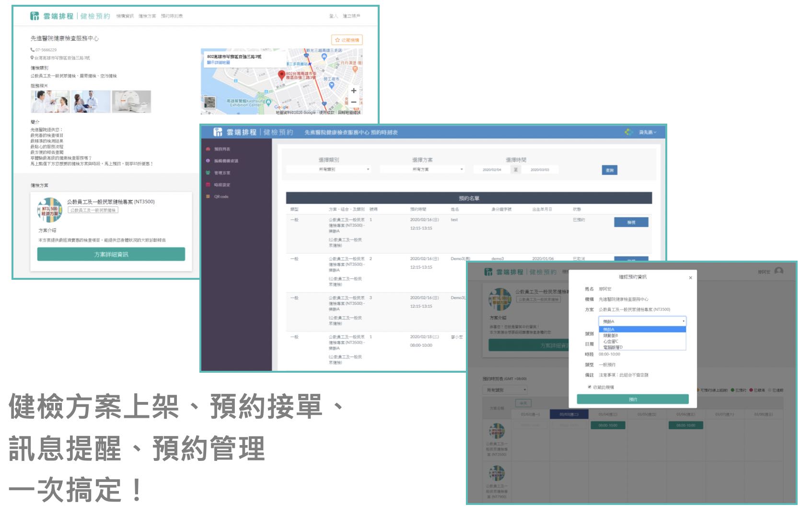Zoom in the map with plus button
Screen dimensions: 812x527
pos(353,91)
